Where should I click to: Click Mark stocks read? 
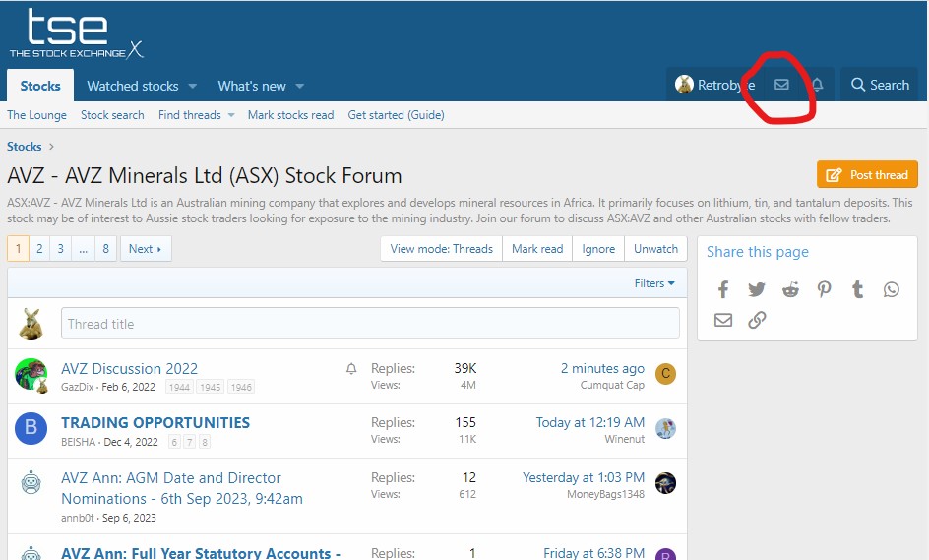[x=291, y=115]
